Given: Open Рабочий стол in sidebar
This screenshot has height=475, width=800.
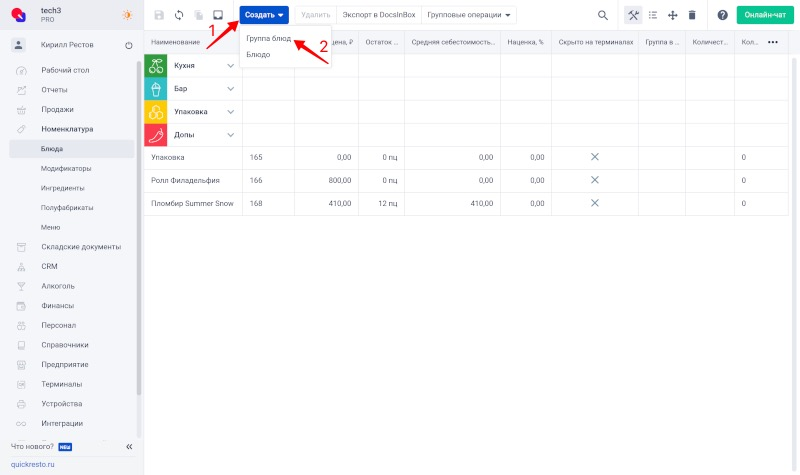Looking at the screenshot, I should [65, 70].
